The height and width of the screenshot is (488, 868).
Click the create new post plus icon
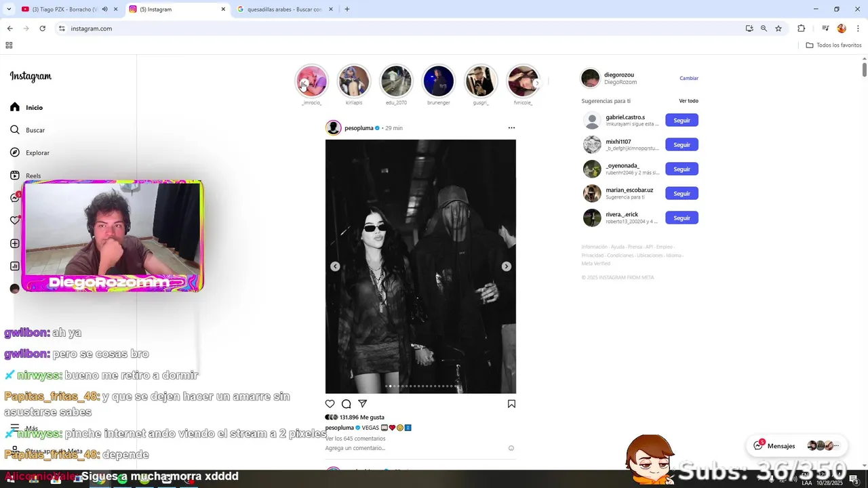15,243
